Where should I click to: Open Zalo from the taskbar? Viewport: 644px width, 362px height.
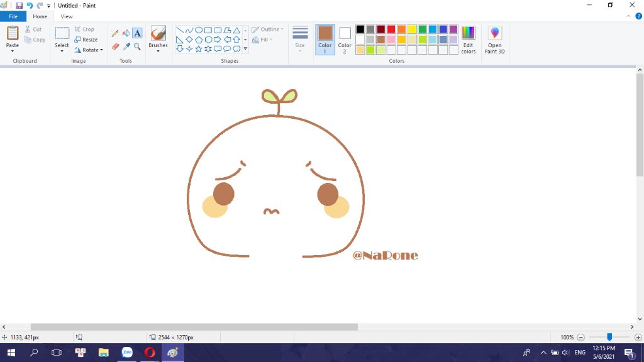point(127,353)
